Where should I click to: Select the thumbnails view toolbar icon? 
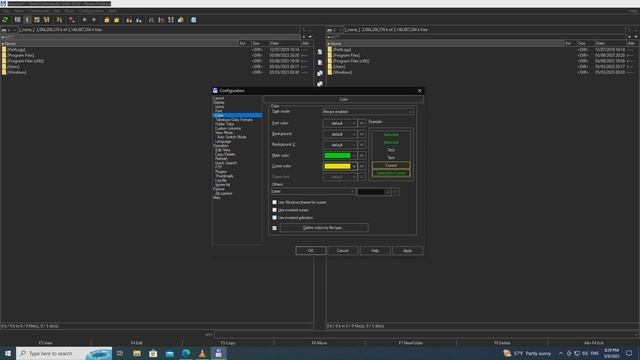[37, 20]
